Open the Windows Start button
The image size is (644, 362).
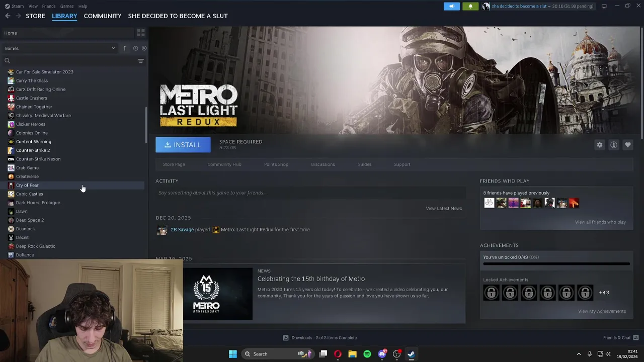pyautogui.click(x=233, y=354)
